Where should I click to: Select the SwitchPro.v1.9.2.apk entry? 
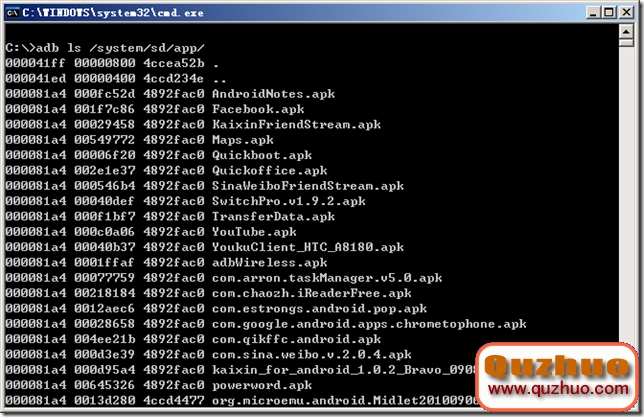coord(289,201)
